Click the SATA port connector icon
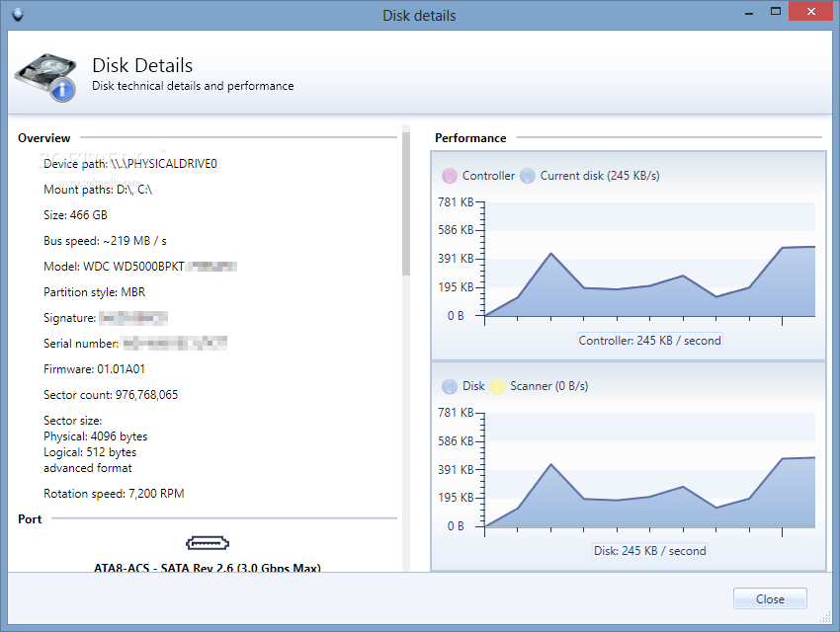This screenshot has height=632, width=840. [208, 543]
